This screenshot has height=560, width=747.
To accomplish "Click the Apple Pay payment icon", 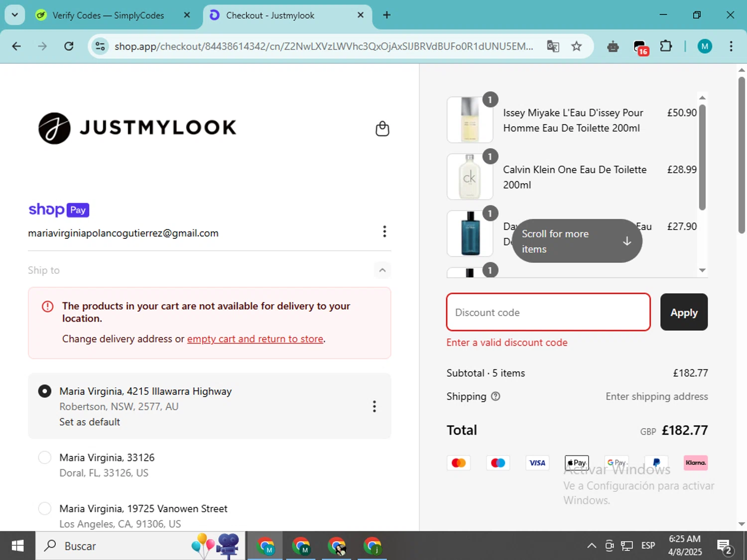I will click(x=577, y=463).
